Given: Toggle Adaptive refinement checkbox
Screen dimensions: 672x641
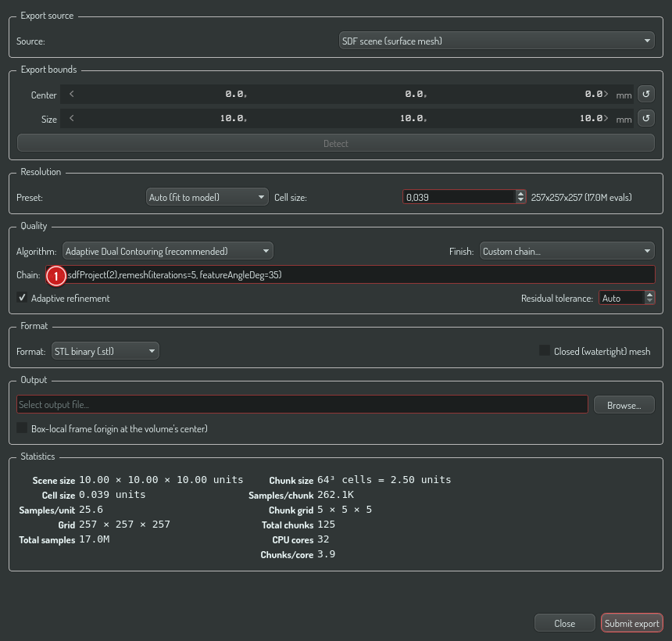Looking at the screenshot, I should click(x=22, y=298).
